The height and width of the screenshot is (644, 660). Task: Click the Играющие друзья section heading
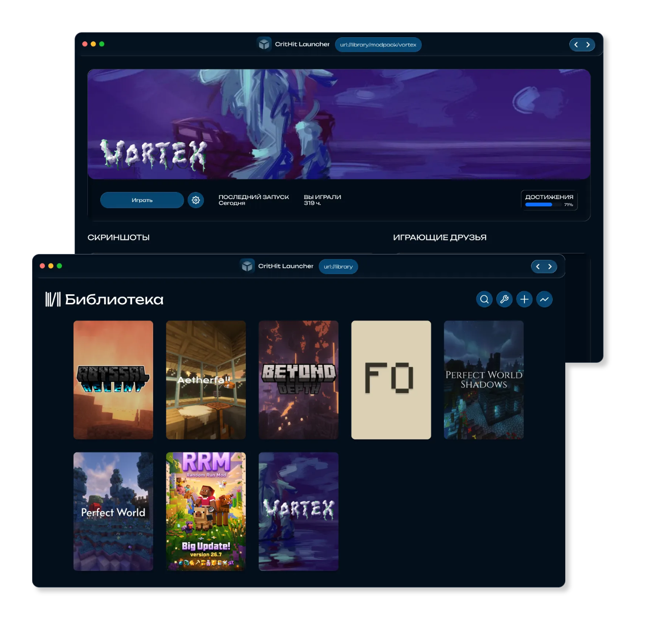tap(440, 237)
